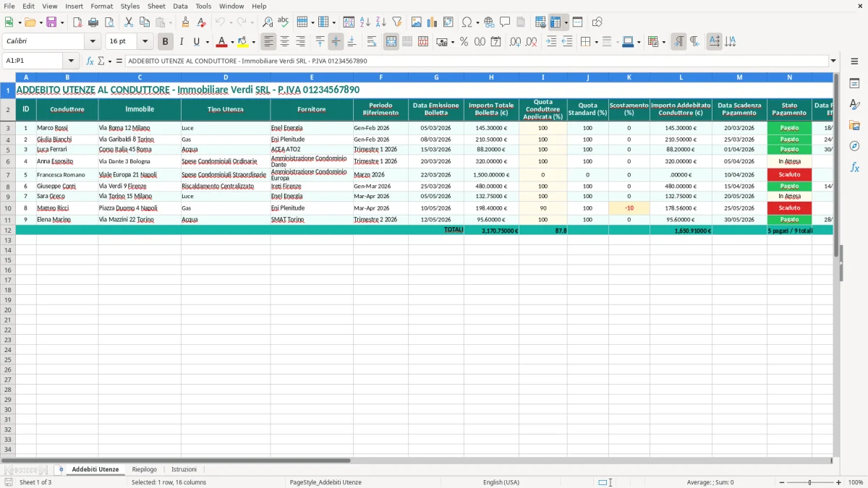Click the Merge and Center Cells icon
The width and height of the screenshot is (868, 488).
pos(391,42)
